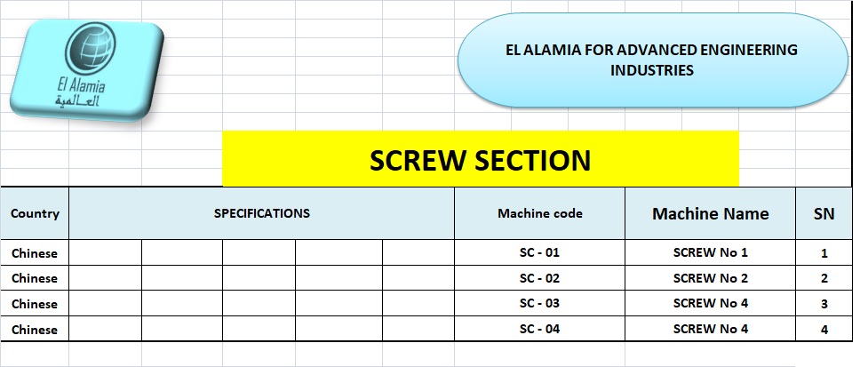Screen dimensions: 868x367
Task: Click the serial number 1 cell
Action: click(824, 253)
